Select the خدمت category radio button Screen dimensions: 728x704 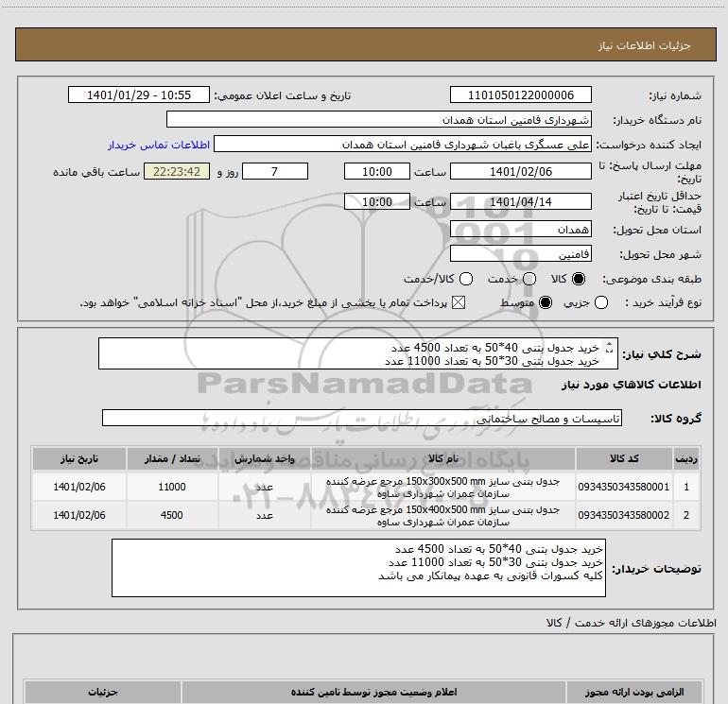click(529, 279)
